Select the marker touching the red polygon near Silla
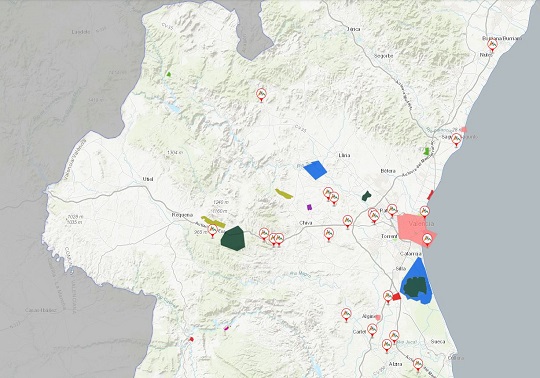 pyautogui.click(x=388, y=297)
